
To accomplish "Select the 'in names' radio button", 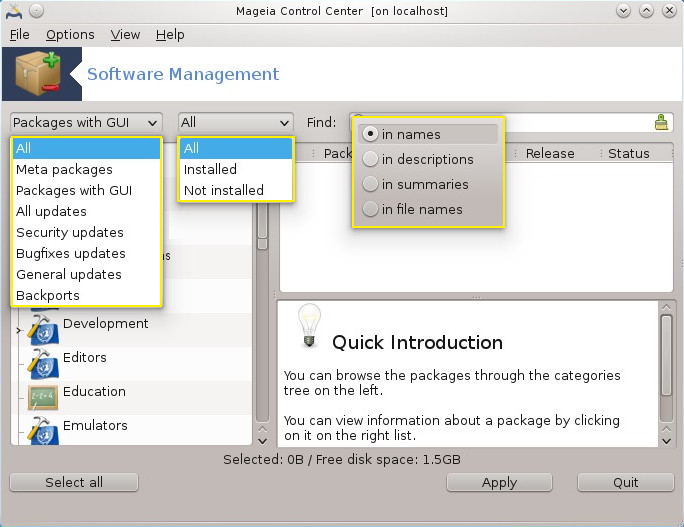I will click(370, 134).
